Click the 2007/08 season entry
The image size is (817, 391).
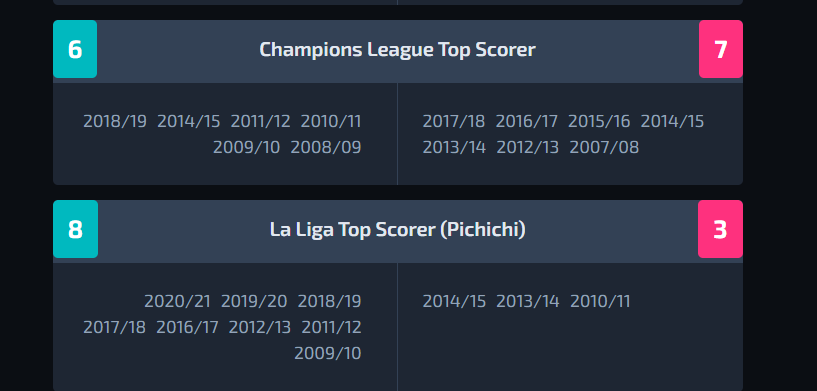604,148
